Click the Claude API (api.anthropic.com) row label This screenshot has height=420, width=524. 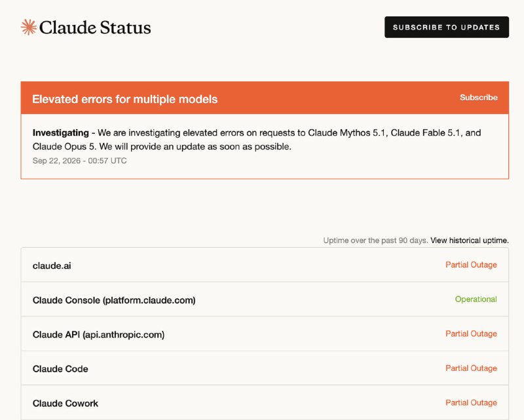point(99,334)
